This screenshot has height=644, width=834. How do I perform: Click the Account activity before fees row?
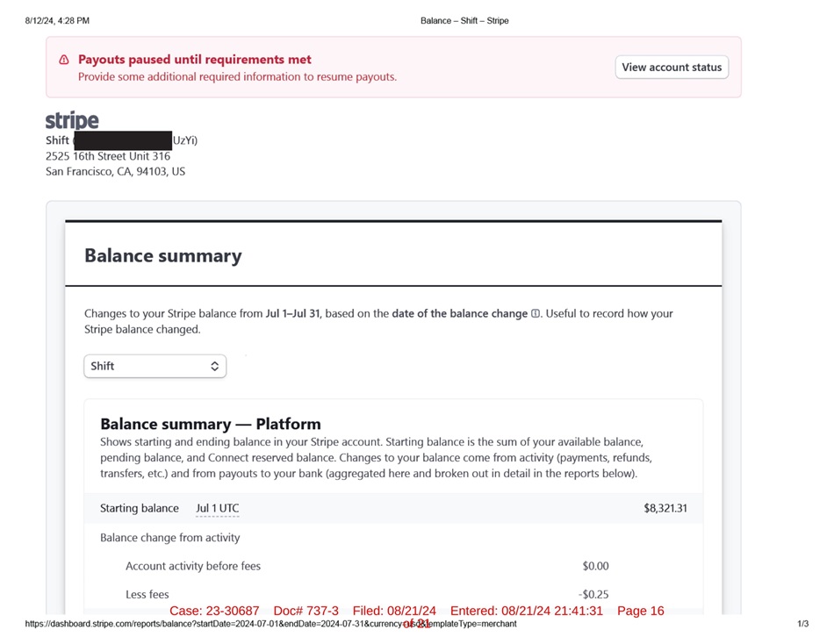pyautogui.click(x=193, y=567)
